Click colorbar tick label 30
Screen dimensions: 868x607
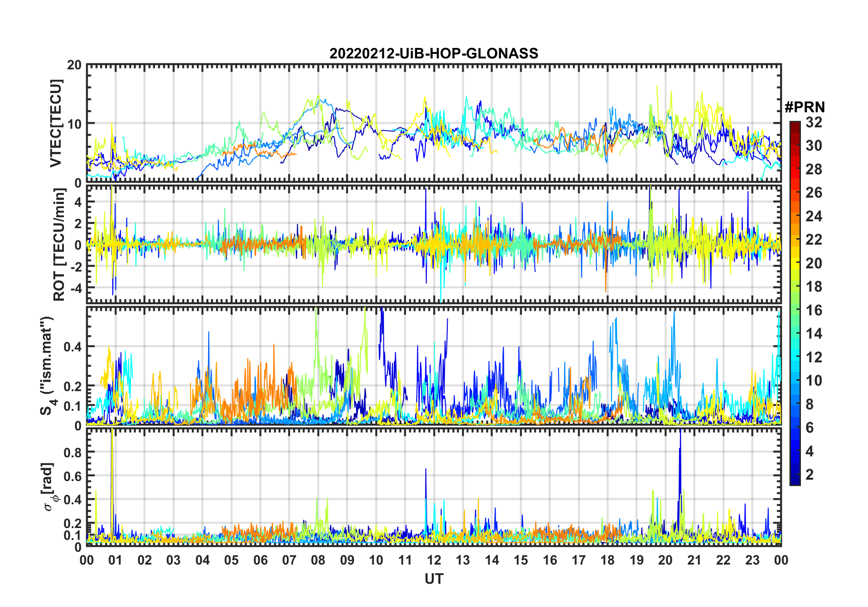coord(814,146)
